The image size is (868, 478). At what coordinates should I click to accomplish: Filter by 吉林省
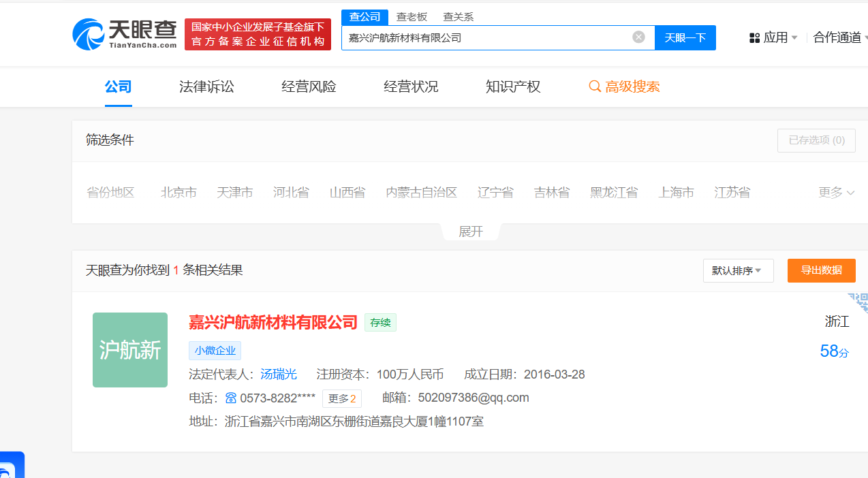[552, 193]
